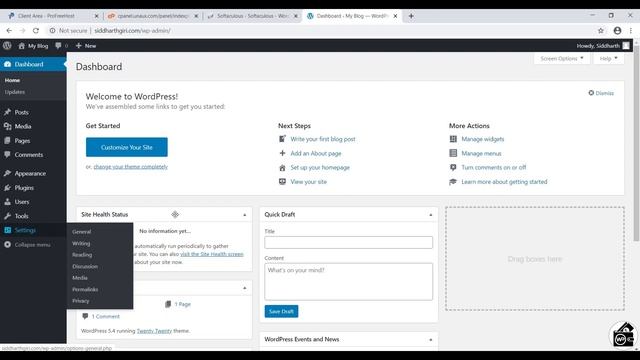Collapse Site Health Status panel
Viewport: 640px width, 360px height.
(244, 215)
